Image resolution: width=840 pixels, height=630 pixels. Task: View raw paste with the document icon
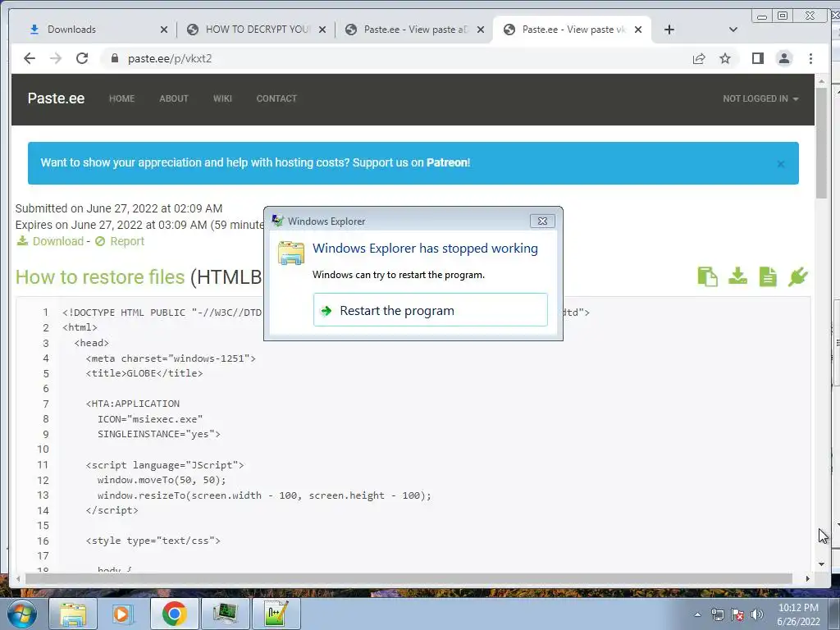[768, 277]
